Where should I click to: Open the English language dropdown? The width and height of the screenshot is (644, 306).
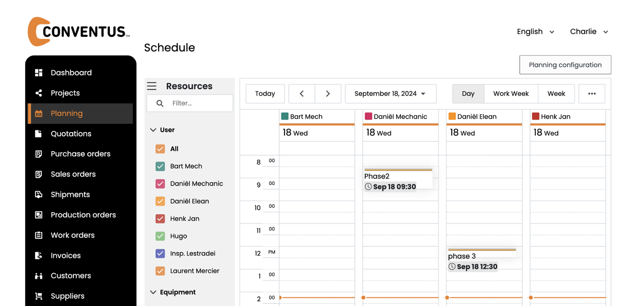coord(535,32)
